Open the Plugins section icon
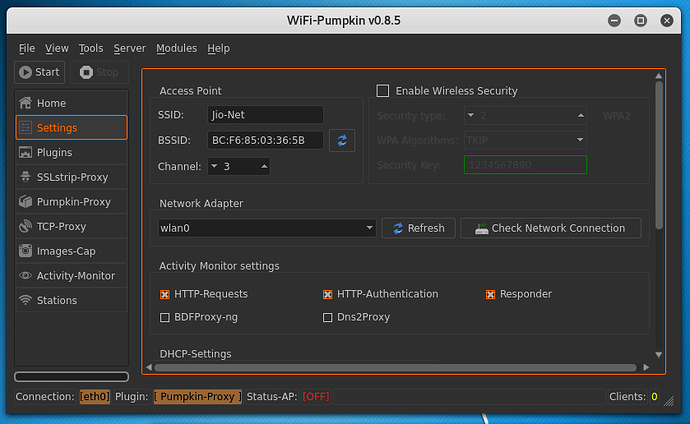Screen dimensions: 690x424 [x=25, y=153]
